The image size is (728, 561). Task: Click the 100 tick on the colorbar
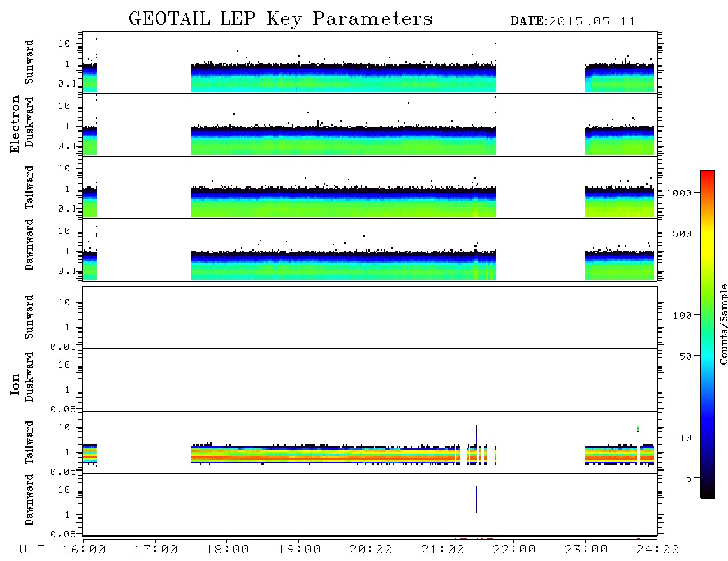click(x=682, y=316)
